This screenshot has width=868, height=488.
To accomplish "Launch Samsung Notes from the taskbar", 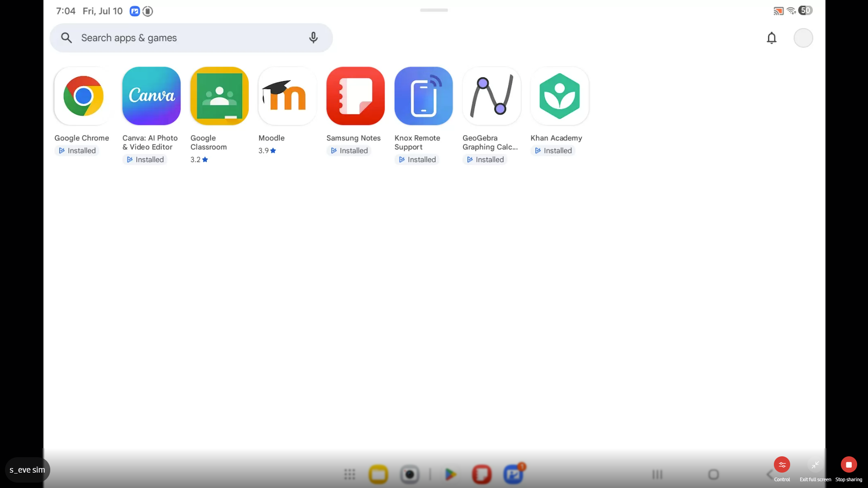I will click(x=482, y=474).
